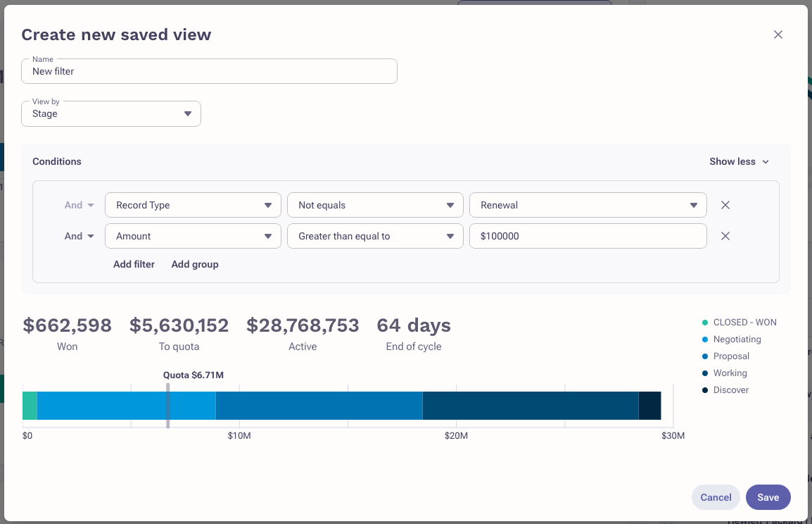This screenshot has width=812, height=524.
Task: Open the Not equals operator dropdown
Action: 375,205
